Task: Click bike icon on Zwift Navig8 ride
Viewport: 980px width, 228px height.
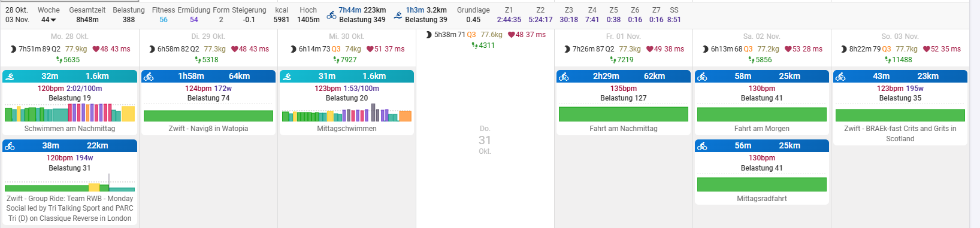Action: 149,77
